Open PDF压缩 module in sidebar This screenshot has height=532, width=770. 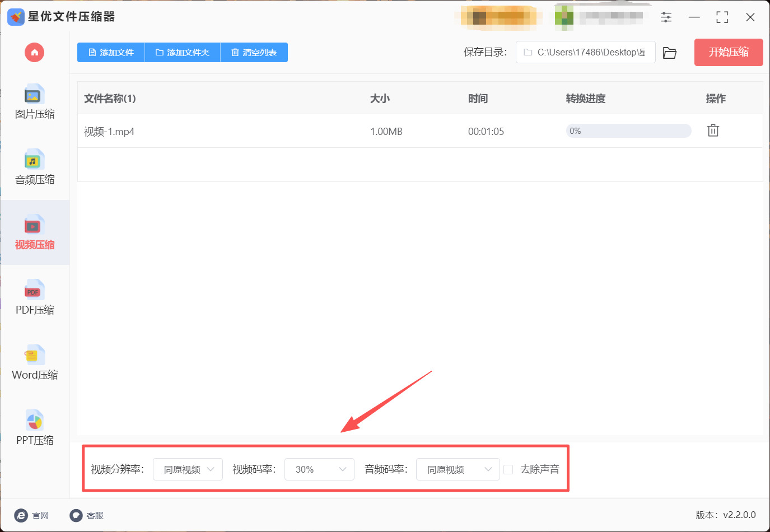pos(35,297)
